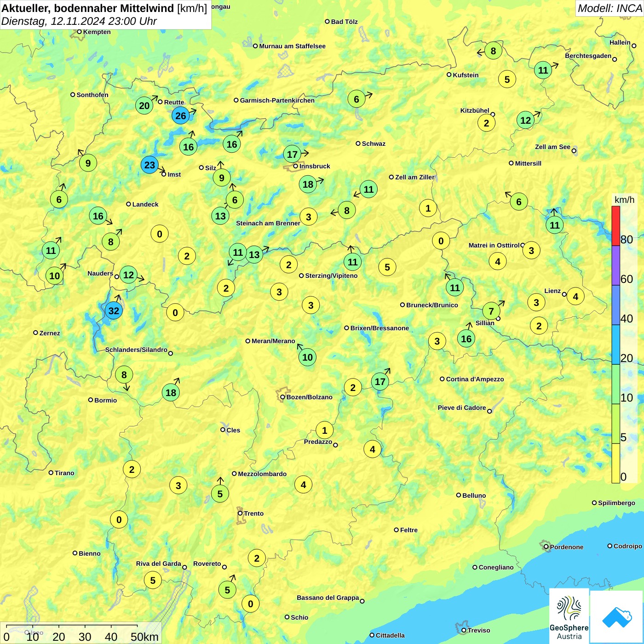This screenshot has height=644, width=644.
Task: Click the Bassano del Grappa label
Action: click(x=328, y=598)
